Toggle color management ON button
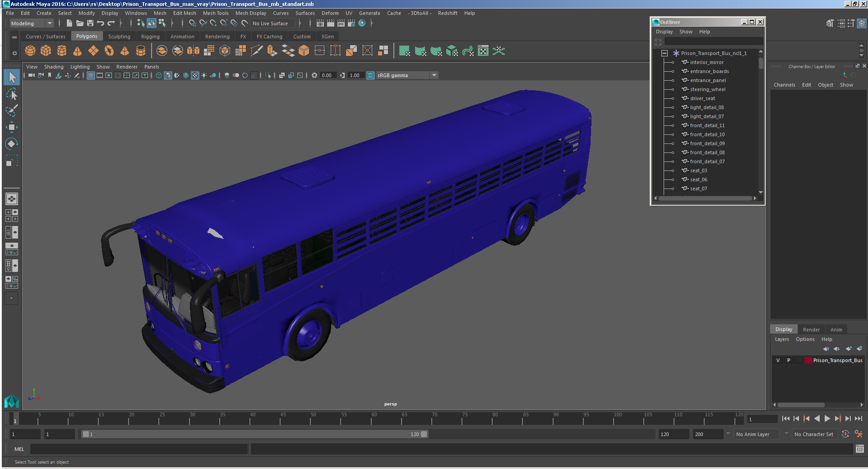868x469 pixels. click(370, 75)
